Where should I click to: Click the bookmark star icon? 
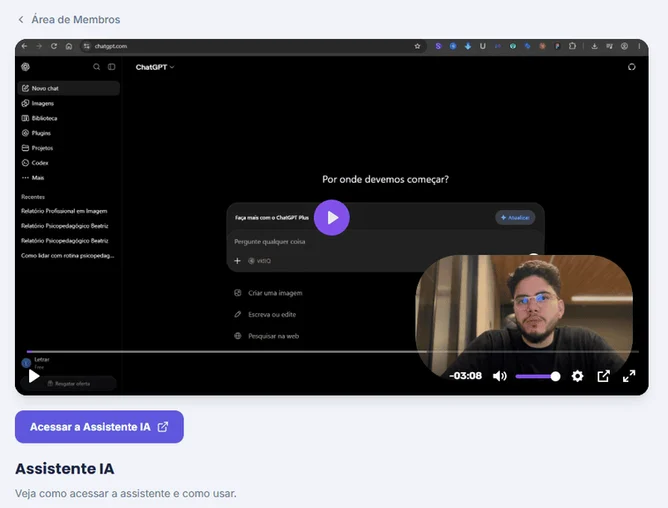[418, 46]
